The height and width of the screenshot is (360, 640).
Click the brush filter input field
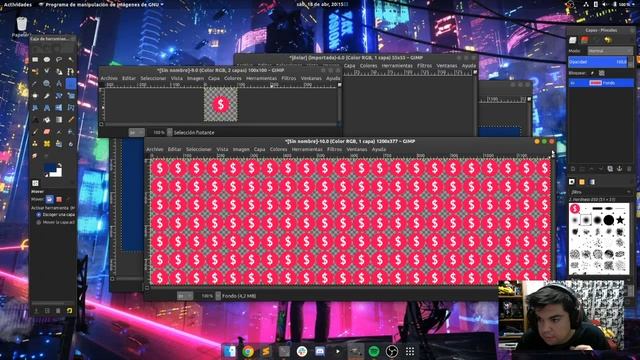(601, 191)
